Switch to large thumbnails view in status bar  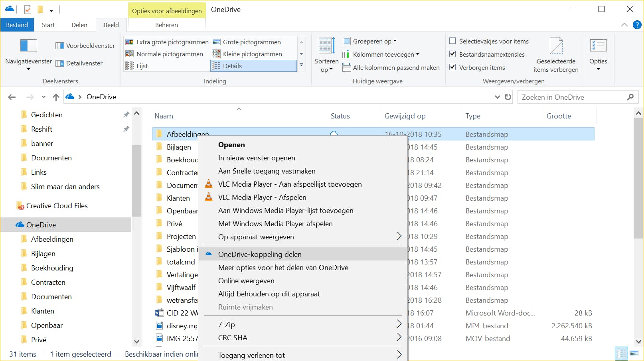pyautogui.click(x=634, y=353)
